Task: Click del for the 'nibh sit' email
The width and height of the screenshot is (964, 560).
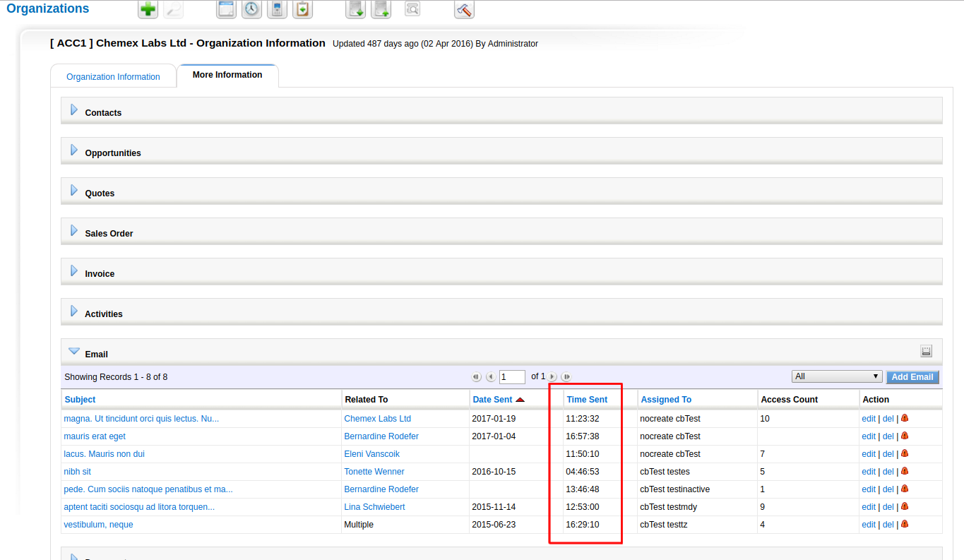Action: pyautogui.click(x=888, y=472)
